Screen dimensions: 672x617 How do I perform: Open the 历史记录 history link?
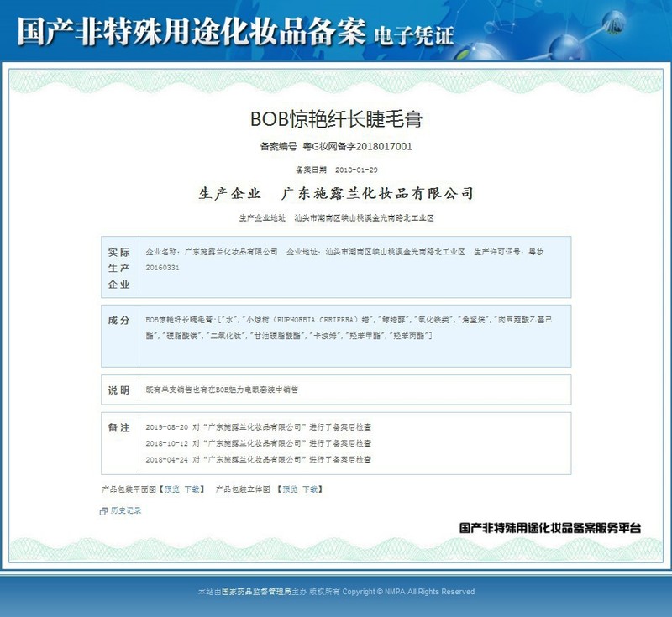tap(126, 510)
